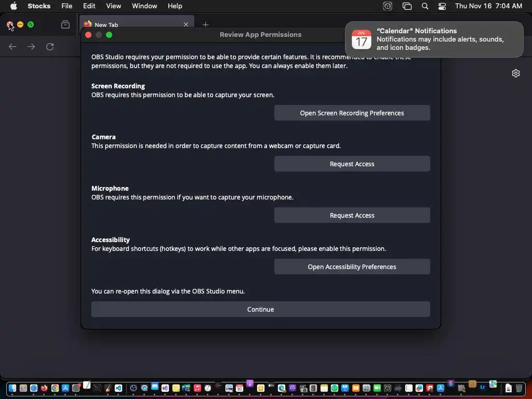Click the Accessibility heading text

(x=111, y=240)
